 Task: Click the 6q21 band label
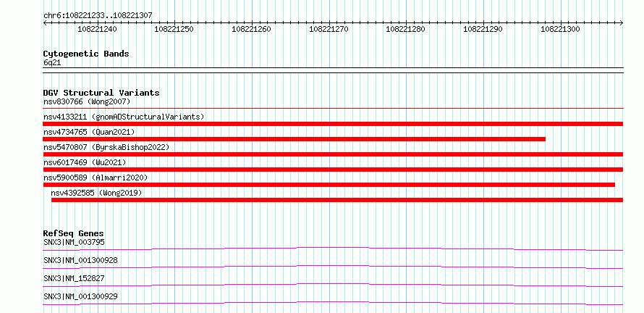(52, 62)
